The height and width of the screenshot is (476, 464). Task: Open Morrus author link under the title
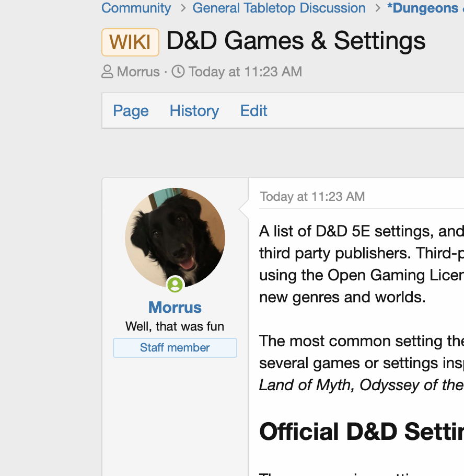tap(138, 72)
